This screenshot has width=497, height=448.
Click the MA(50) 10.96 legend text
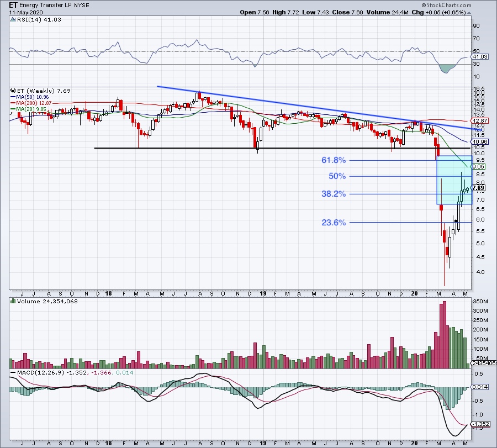[x=33, y=97]
